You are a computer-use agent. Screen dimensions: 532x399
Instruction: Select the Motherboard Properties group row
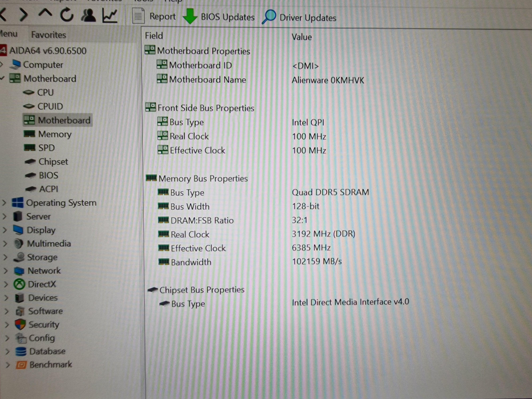pos(198,51)
